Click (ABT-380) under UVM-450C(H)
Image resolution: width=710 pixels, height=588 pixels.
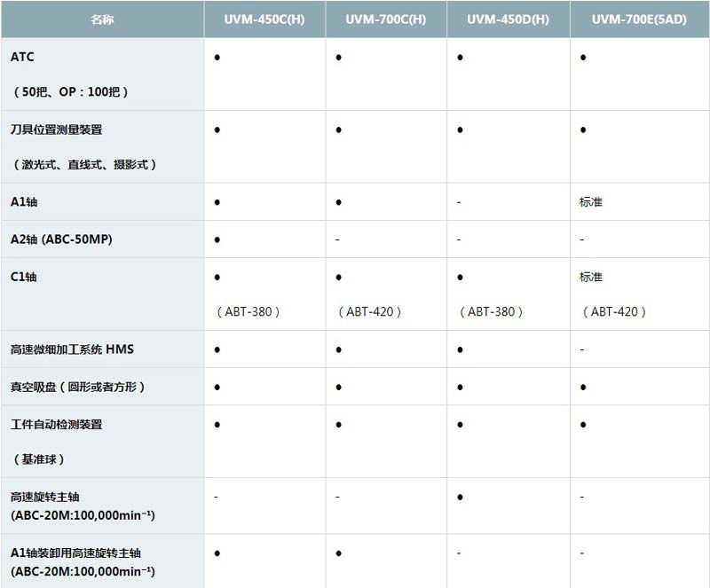248,311
